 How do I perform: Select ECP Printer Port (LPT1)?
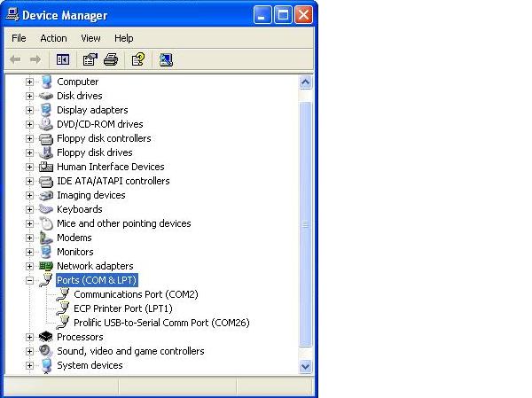(x=123, y=308)
